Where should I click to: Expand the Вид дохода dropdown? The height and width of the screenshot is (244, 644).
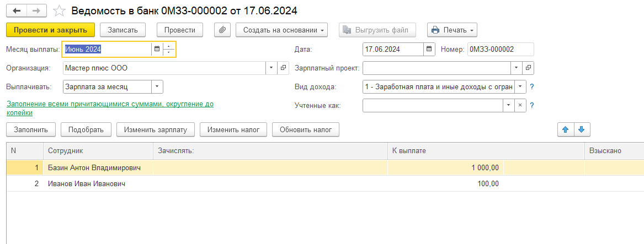[520, 87]
